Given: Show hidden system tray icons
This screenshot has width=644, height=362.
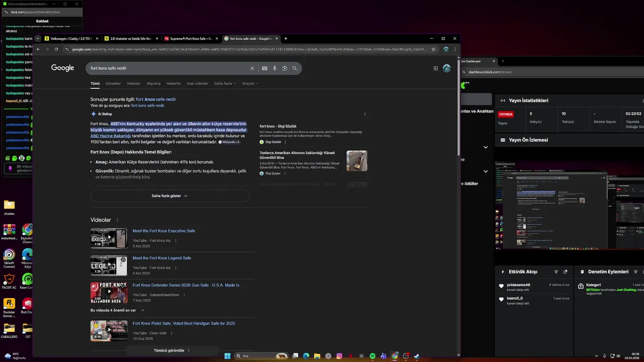Looking at the screenshot, I should click(x=597, y=356).
